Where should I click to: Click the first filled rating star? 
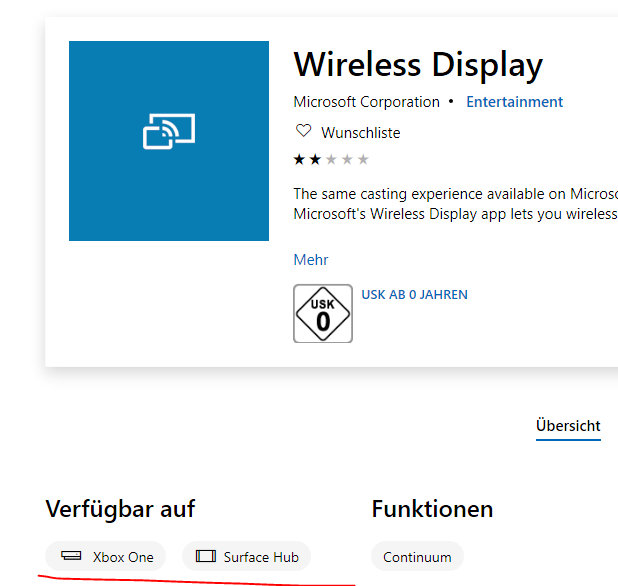[300, 160]
